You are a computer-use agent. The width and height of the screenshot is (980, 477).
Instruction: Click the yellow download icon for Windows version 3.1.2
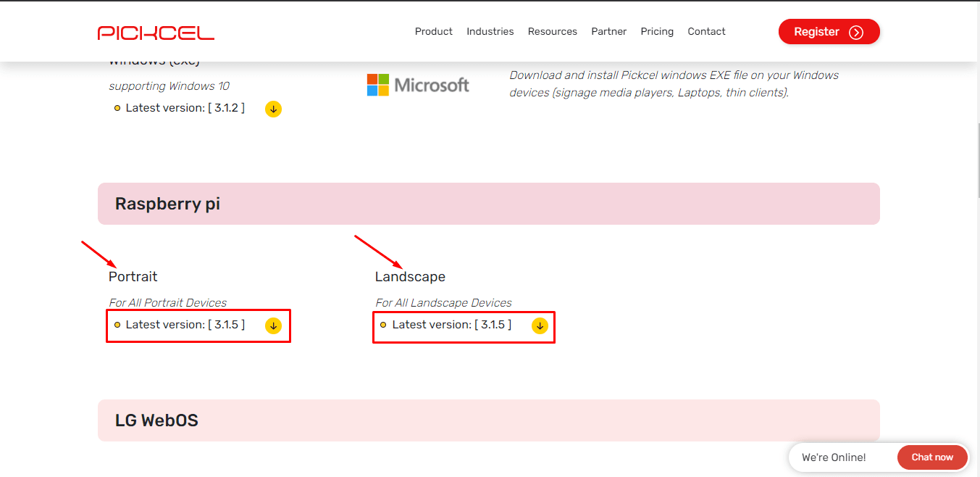[273, 109]
